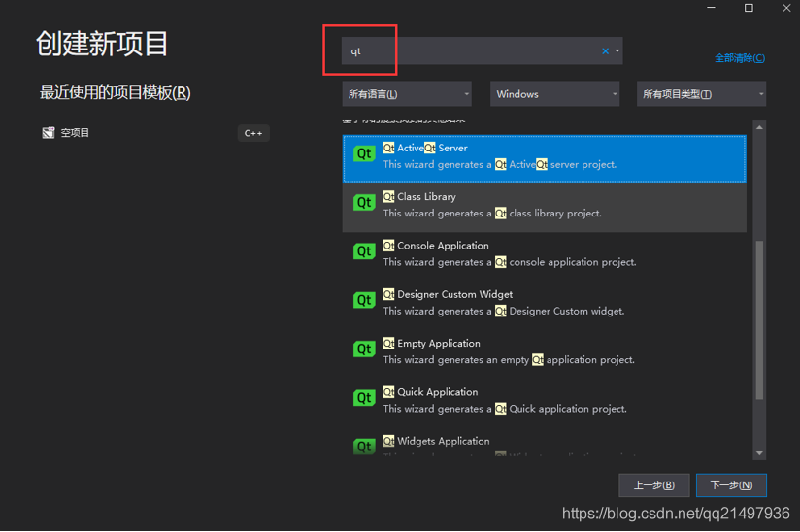Click the Qt Widgets Application green icon
The image size is (800, 532).
[364, 447]
